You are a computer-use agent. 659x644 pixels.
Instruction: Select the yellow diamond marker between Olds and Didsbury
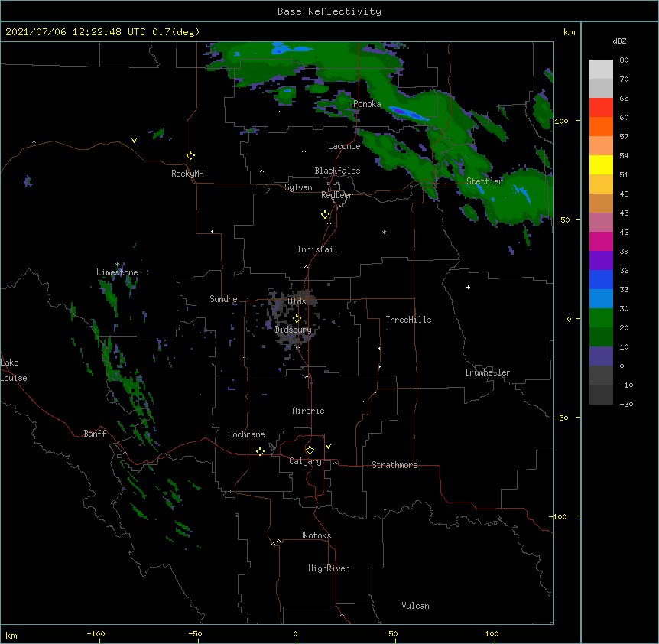point(297,318)
